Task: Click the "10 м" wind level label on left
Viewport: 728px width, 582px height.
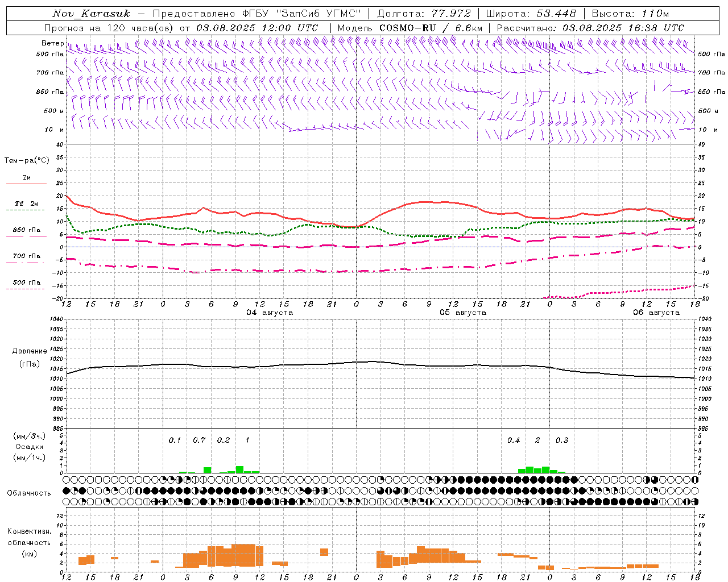Action: point(55,130)
